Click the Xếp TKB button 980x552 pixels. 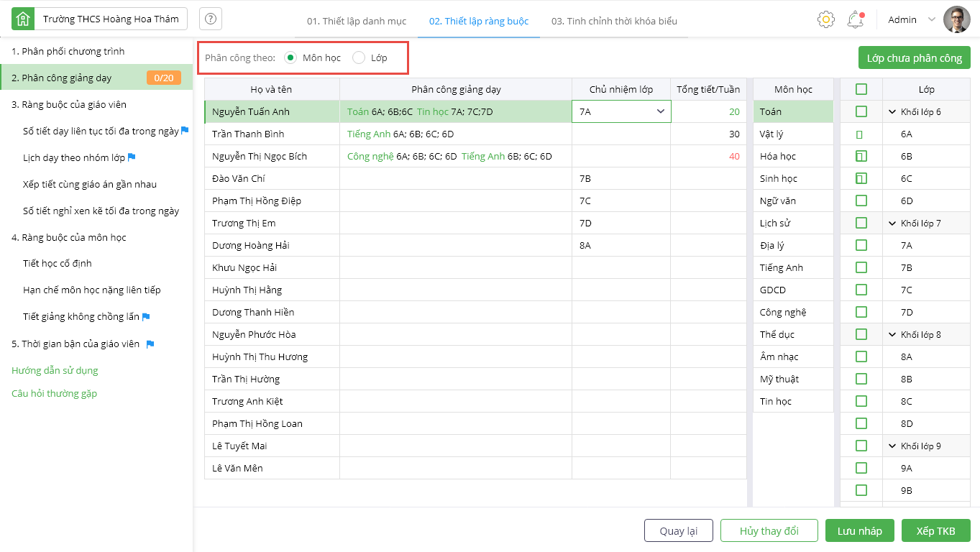click(935, 531)
